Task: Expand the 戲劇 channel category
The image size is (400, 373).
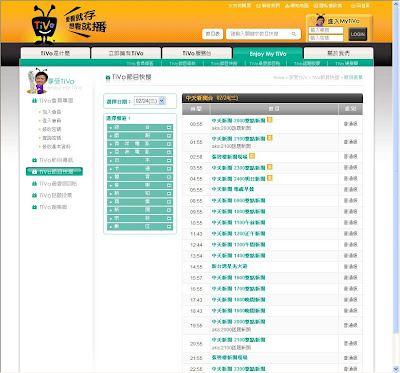Action: pos(140,136)
